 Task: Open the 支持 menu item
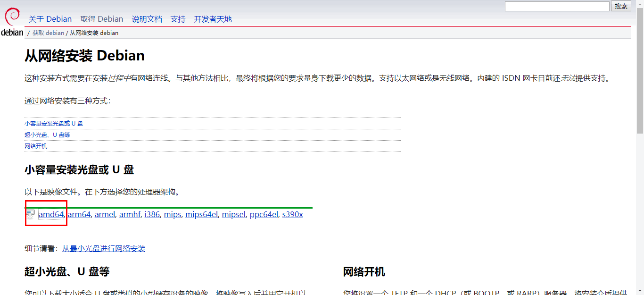click(178, 19)
